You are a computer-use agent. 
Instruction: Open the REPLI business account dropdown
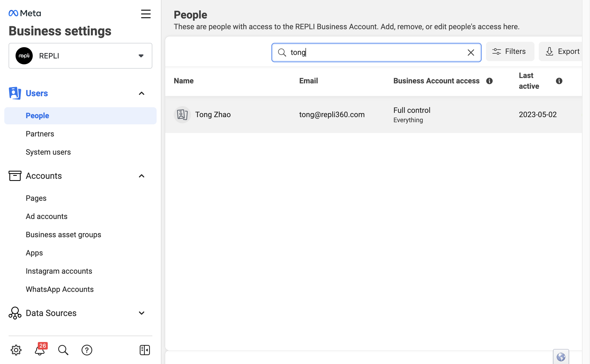[x=80, y=56]
